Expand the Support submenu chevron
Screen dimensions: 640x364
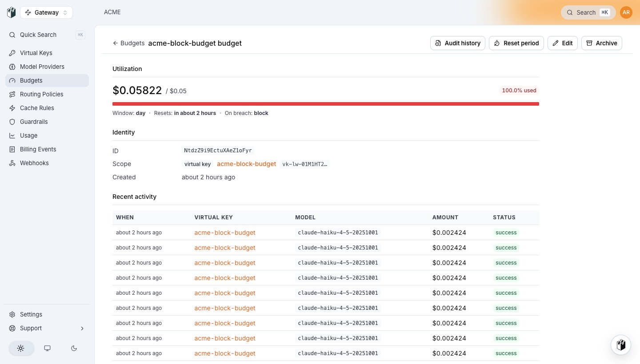pyautogui.click(x=82, y=328)
